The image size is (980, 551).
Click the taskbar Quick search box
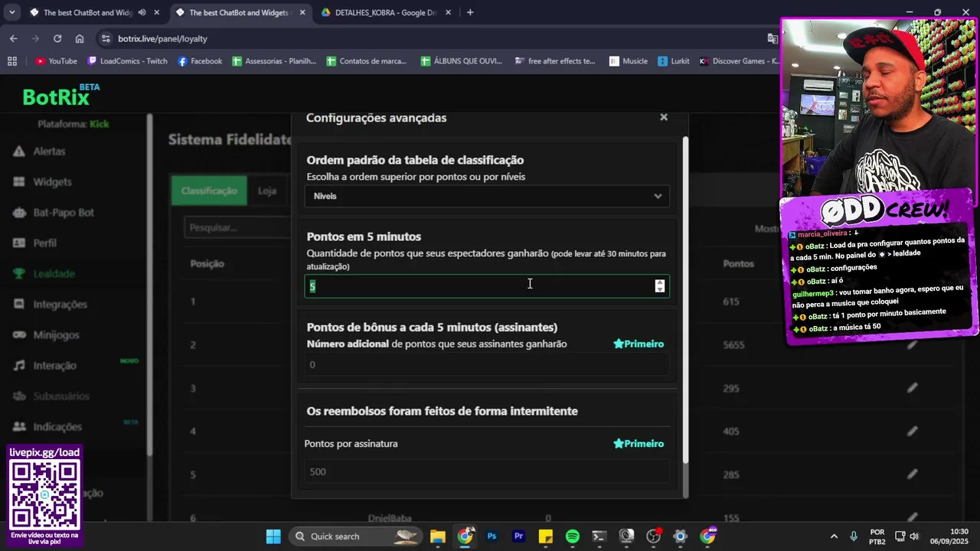(x=356, y=536)
